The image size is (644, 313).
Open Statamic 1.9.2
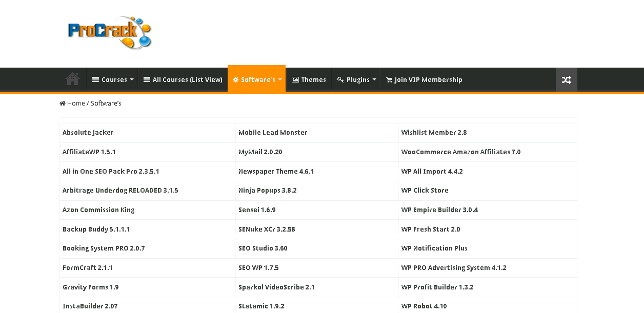pos(261,306)
